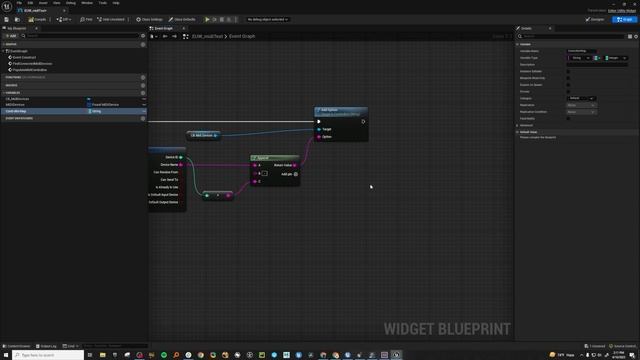Image resolution: width=640 pixels, height=360 pixels.
Task: Select the third event under EventGraph
Action: point(29,70)
